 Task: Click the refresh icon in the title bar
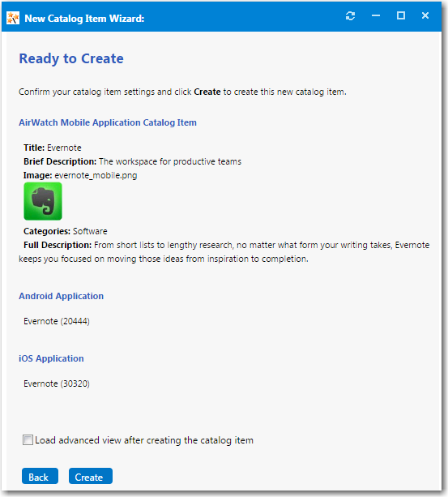[x=351, y=15]
